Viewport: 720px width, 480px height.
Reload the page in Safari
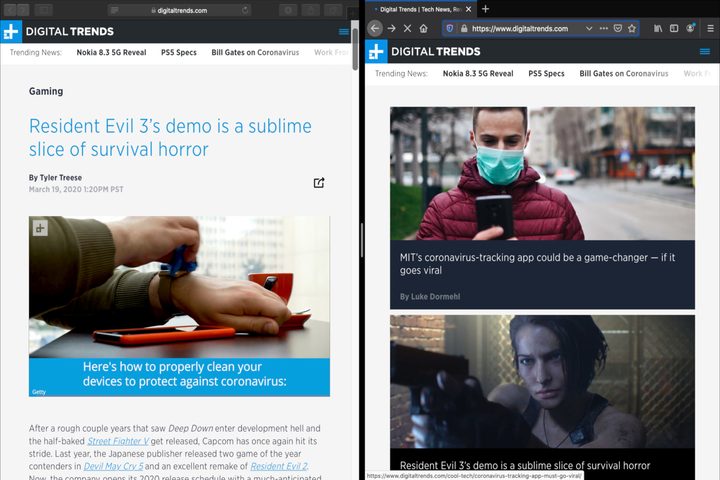[245, 10]
